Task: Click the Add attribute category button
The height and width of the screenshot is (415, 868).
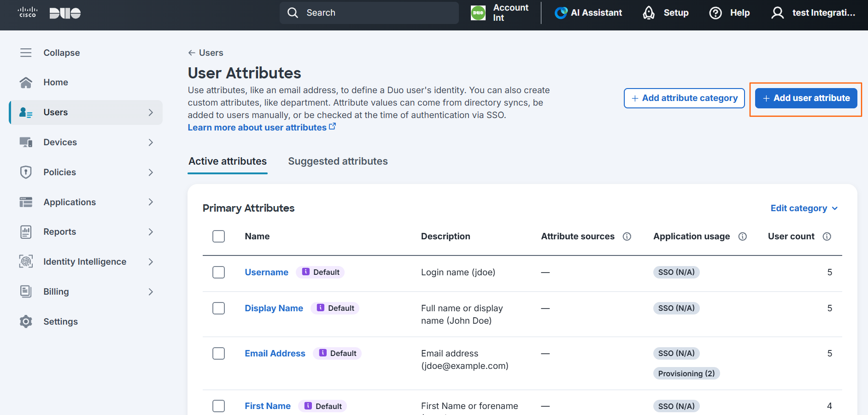Action: [684, 98]
